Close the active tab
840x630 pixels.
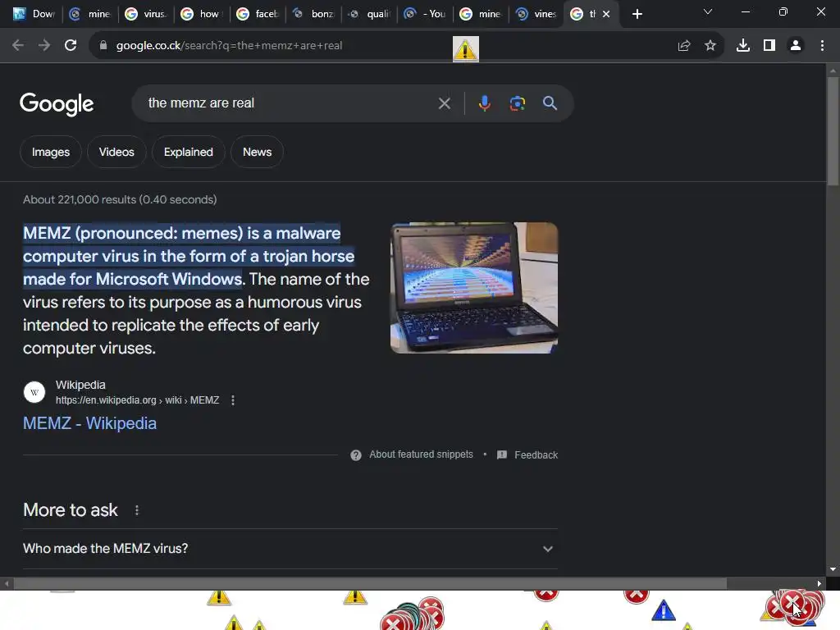pyautogui.click(x=606, y=14)
